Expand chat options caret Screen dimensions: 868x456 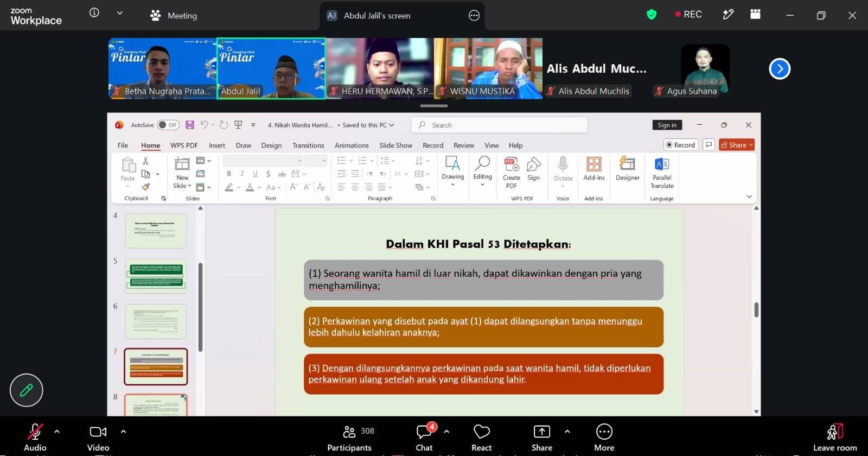[446, 432]
